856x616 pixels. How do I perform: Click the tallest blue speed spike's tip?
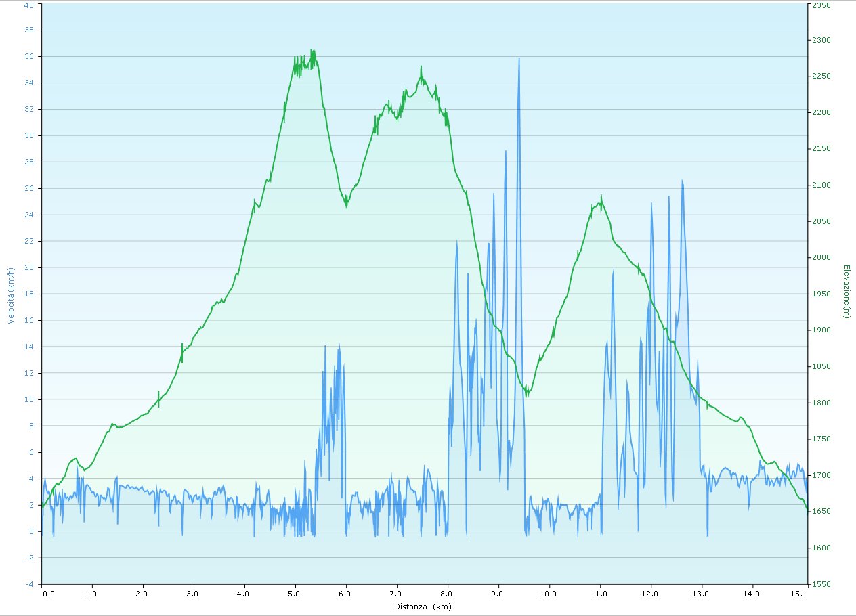tap(519, 59)
